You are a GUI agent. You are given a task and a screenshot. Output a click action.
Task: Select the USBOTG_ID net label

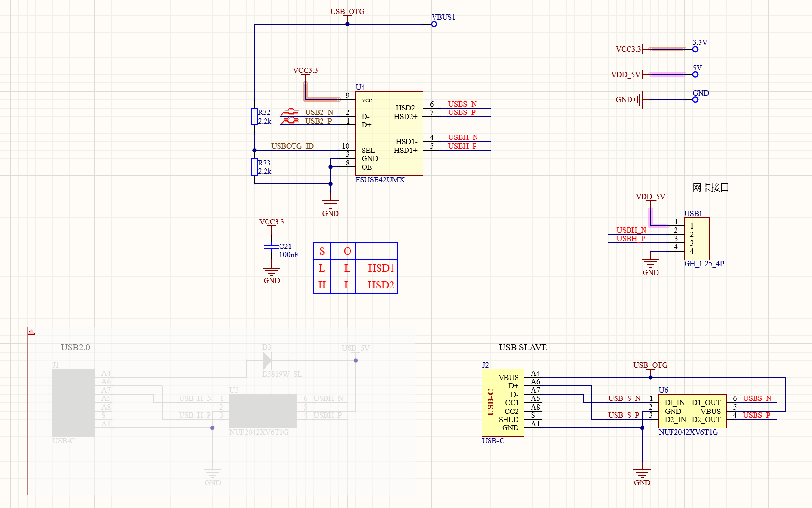click(x=292, y=146)
